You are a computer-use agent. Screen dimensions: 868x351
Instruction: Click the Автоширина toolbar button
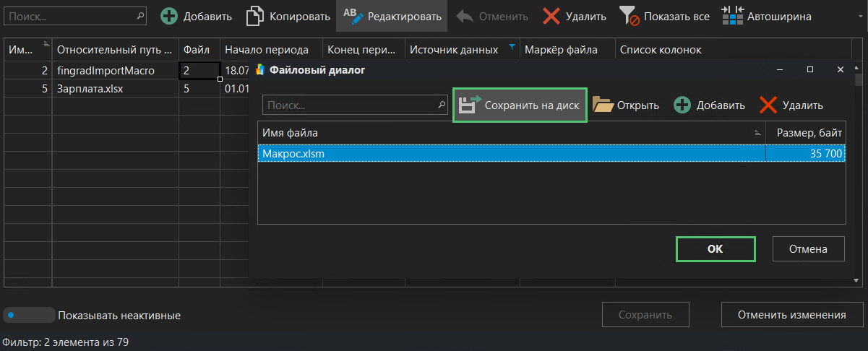coord(766,16)
